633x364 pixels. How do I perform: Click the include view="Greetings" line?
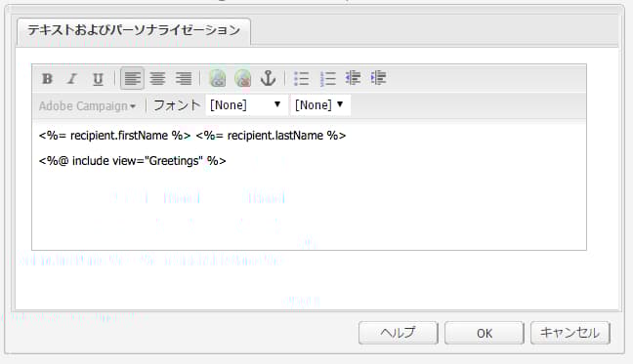(133, 161)
